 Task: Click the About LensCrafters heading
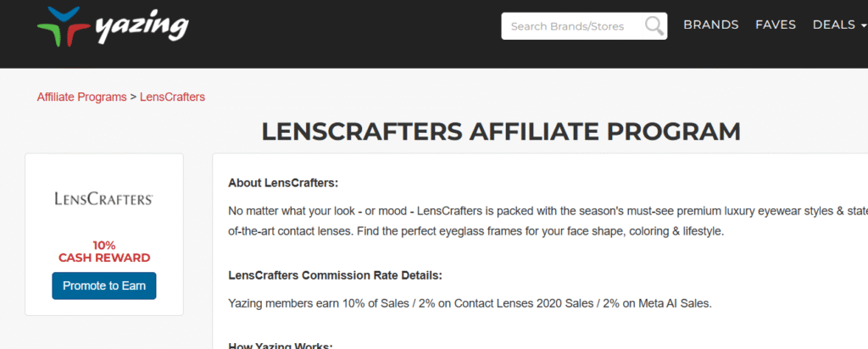point(283,183)
